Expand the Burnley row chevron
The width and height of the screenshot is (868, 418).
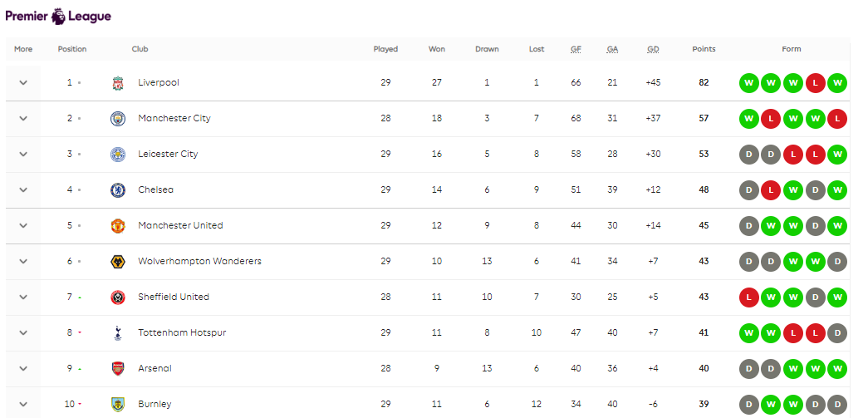[x=23, y=404]
